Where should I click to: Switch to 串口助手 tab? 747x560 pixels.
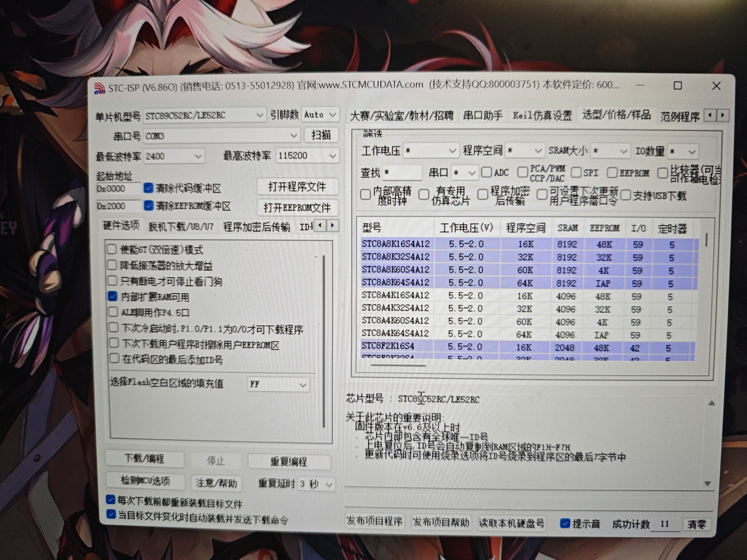coord(483,115)
